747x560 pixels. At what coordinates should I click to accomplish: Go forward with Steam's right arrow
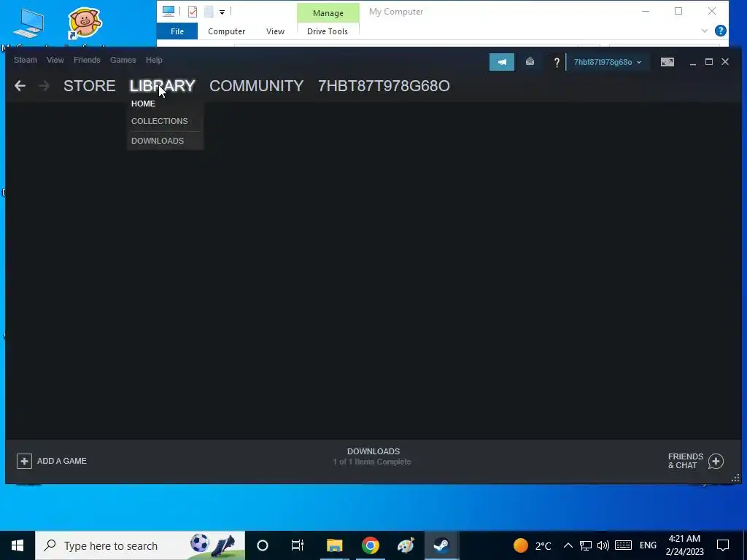click(44, 86)
